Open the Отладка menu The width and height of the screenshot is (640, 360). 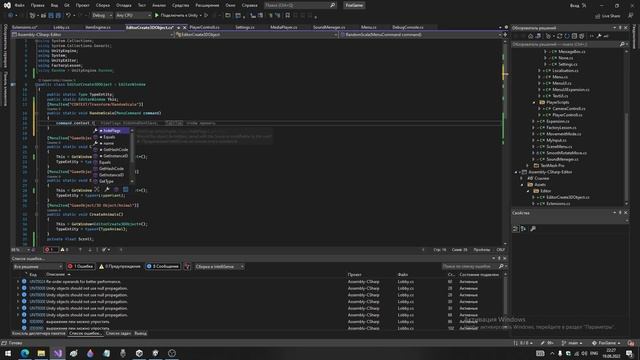123,5
